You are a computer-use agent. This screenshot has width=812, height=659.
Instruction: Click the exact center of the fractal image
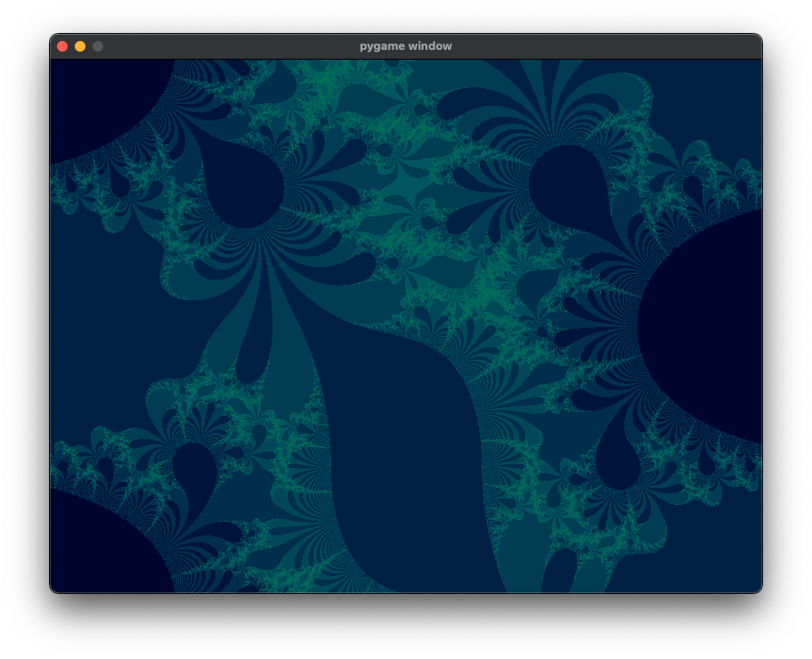[x=406, y=327]
